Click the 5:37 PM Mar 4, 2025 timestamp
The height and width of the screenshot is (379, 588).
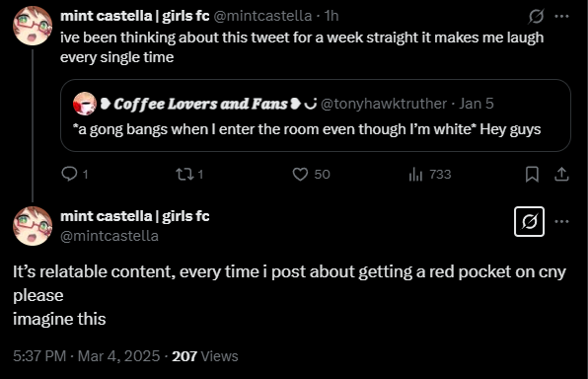click(x=86, y=356)
